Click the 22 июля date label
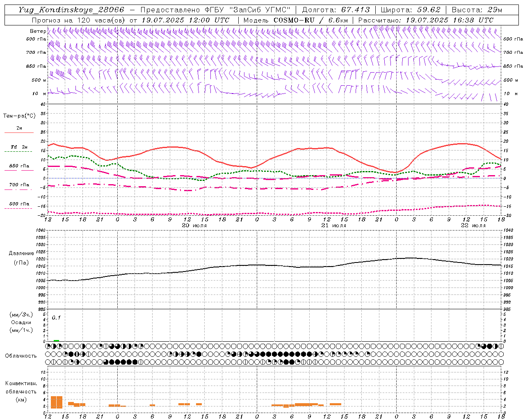This screenshot has height=420, width=525. click(473, 226)
